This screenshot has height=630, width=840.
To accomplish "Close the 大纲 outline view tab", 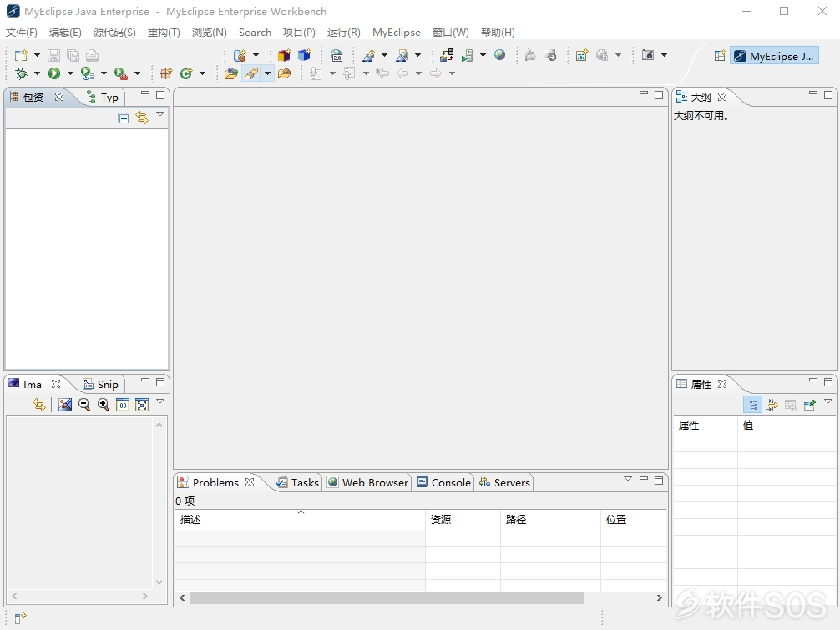I will (722, 97).
